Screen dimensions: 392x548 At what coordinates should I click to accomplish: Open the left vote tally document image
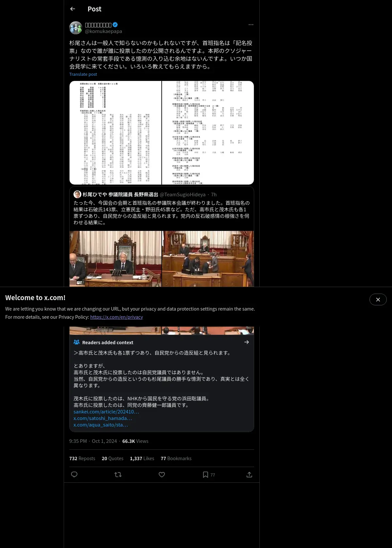tap(115, 133)
